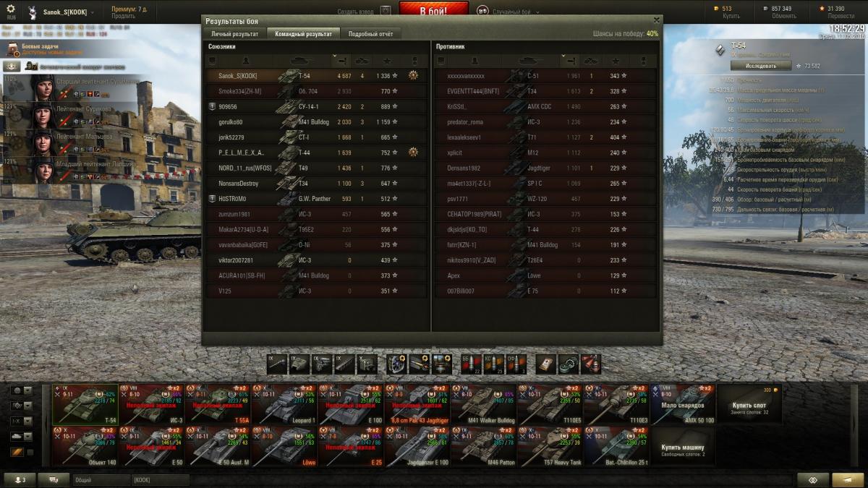Viewport: 868px width, 488px height.
Task: Sort enemy team by experience star column
Action: (615, 61)
